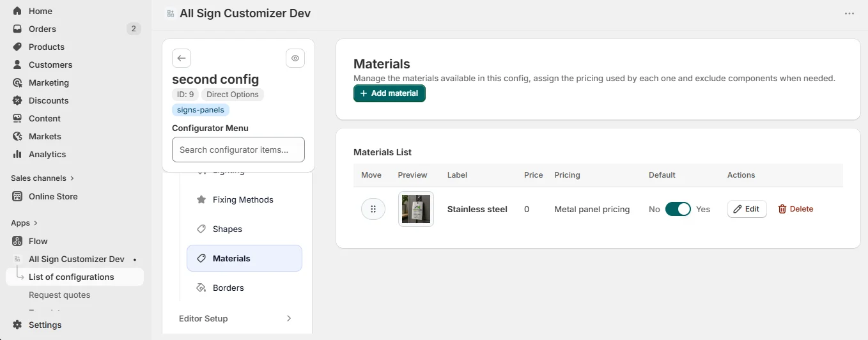868x340 pixels.
Task: Open the All Sign Customizer Dev app
Action: [x=76, y=259]
